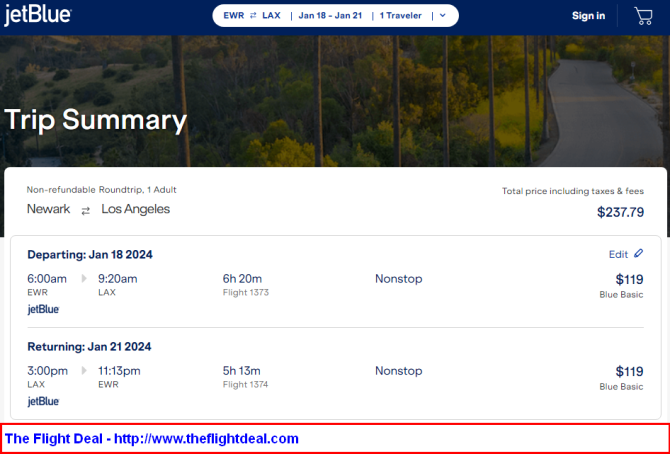Click 'Flight 1374' label

[x=245, y=384]
